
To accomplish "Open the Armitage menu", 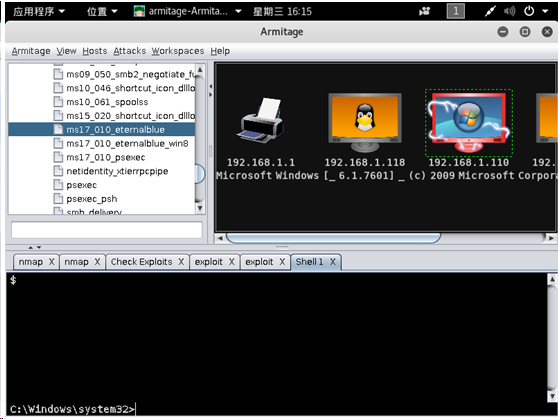I will coord(31,51).
